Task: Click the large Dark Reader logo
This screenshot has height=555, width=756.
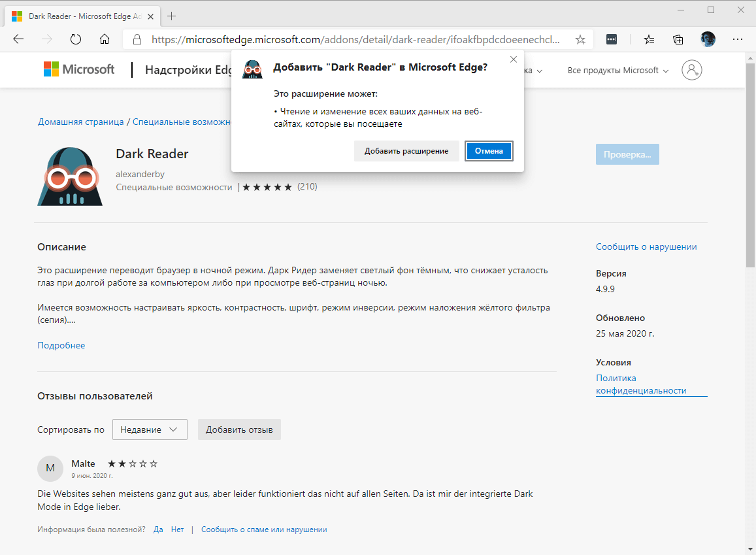Action: coord(70,177)
